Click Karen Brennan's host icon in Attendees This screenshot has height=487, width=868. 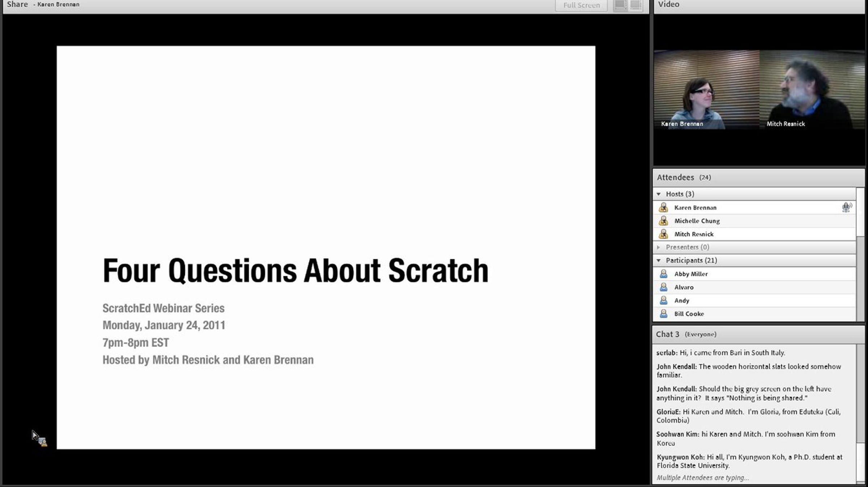pyautogui.click(x=663, y=207)
